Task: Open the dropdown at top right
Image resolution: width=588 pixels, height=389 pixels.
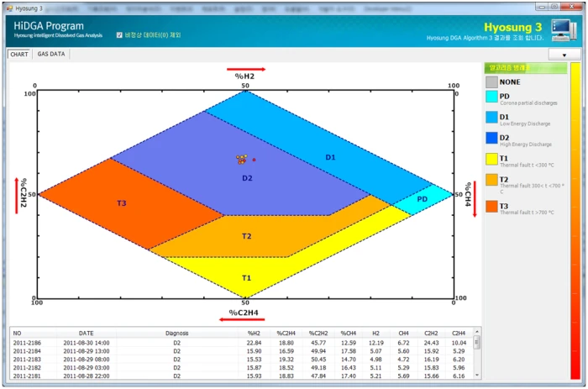Action: [564, 55]
